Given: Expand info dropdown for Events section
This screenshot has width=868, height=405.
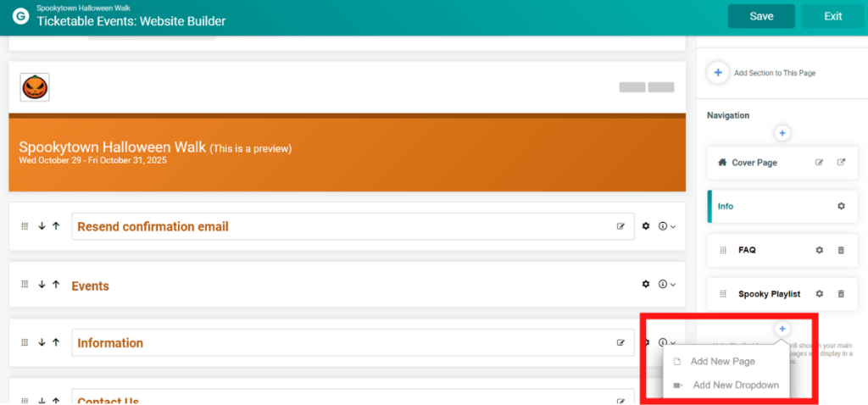Looking at the screenshot, I should (666, 284).
